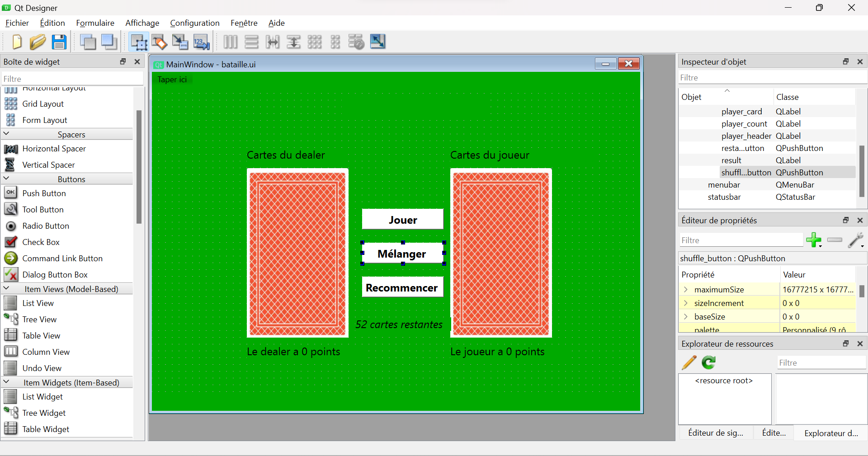Close the Boîte de widget panel
This screenshot has width=868, height=456.
137,61
